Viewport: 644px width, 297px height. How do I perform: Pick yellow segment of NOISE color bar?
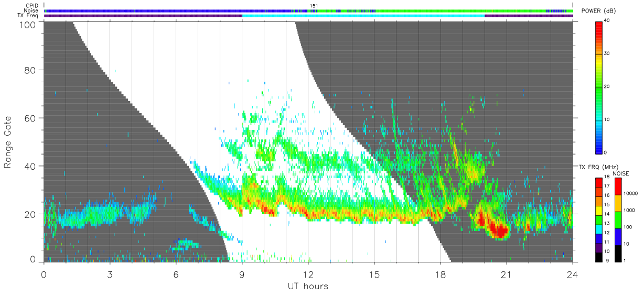coord(619,203)
